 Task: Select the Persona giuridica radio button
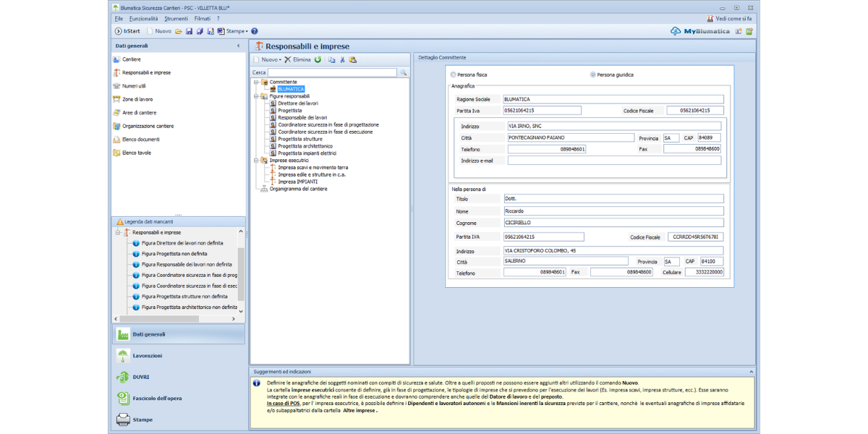pyautogui.click(x=593, y=75)
